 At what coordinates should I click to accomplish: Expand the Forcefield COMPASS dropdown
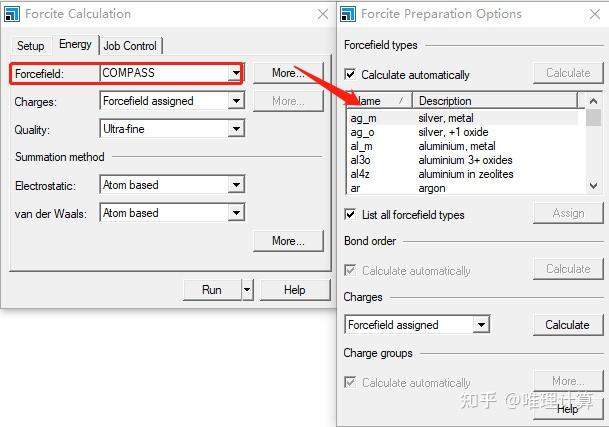236,73
